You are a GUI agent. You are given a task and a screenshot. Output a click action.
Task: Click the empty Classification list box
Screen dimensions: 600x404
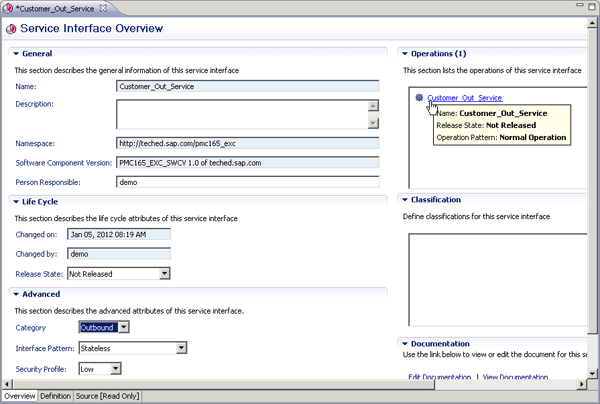click(497, 280)
